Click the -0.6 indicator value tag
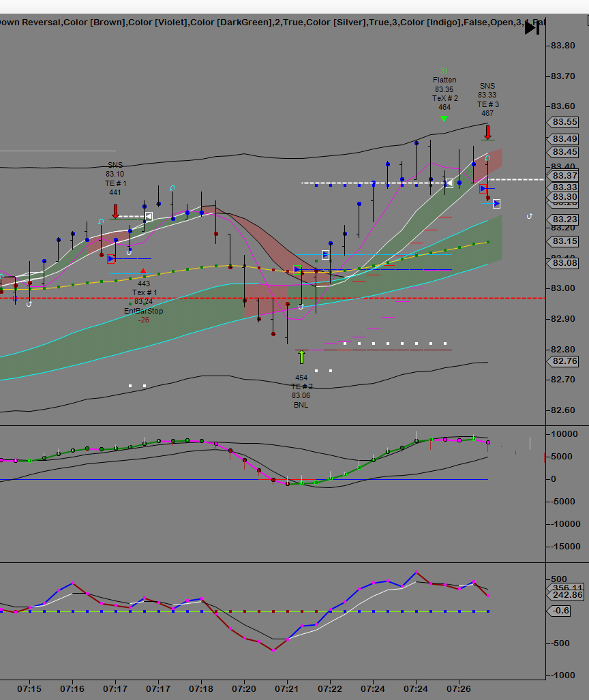The width and height of the screenshot is (589, 700). pyautogui.click(x=559, y=610)
